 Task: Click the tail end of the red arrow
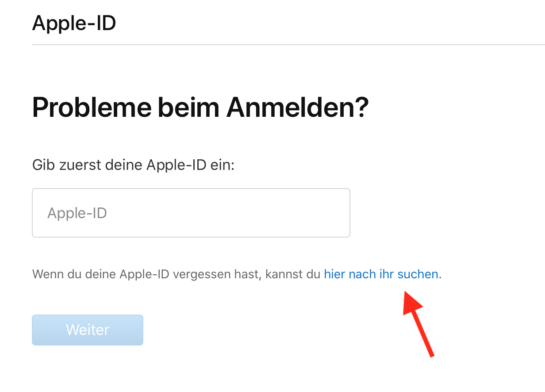(x=431, y=354)
